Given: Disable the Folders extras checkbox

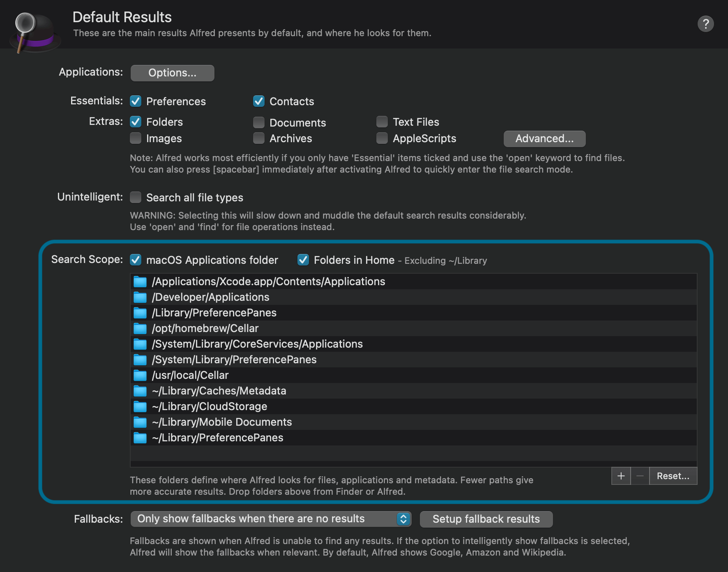Looking at the screenshot, I should (136, 122).
